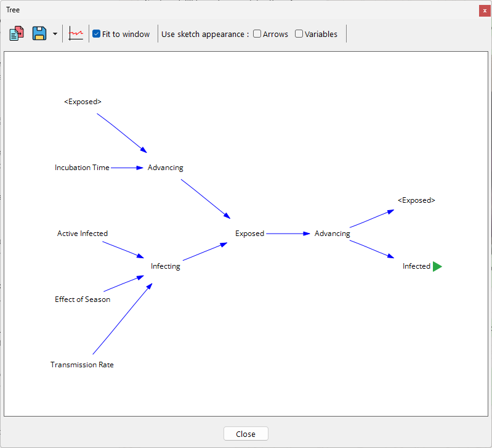The height and width of the screenshot is (448, 492).
Task: Select the Effect of Season node
Action: click(x=83, y=299)
